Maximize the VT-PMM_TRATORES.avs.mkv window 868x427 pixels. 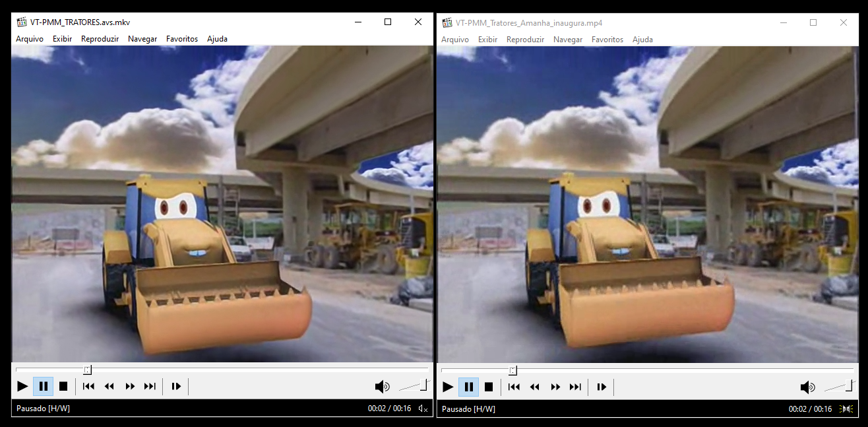[388, 22]
